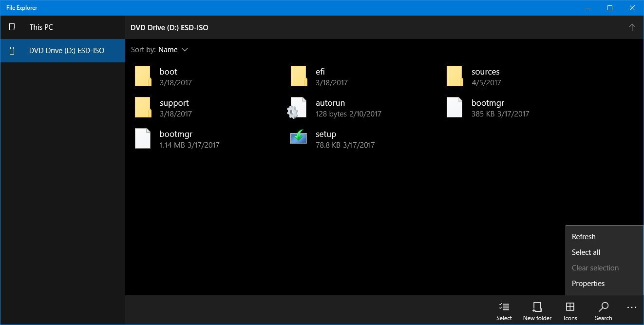Click the efi folder name
The width and height of the screenshot is (644, 325).
320,72
